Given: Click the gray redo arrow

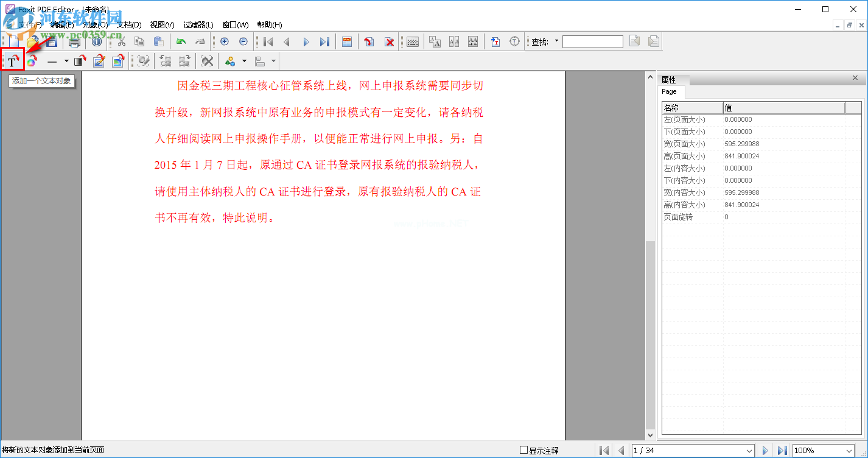Looking at the screenshot, I should pyautogui.click(x=200, y=41).
